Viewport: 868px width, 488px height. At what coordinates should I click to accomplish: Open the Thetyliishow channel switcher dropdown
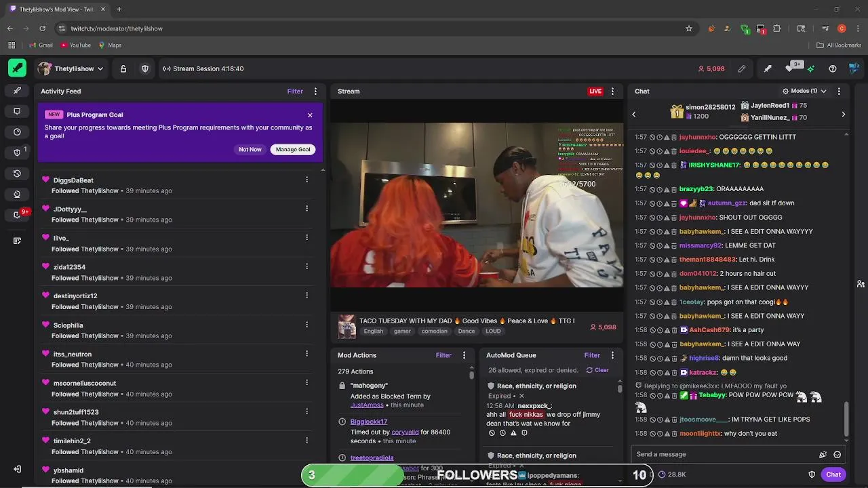[x=71, y=68]
